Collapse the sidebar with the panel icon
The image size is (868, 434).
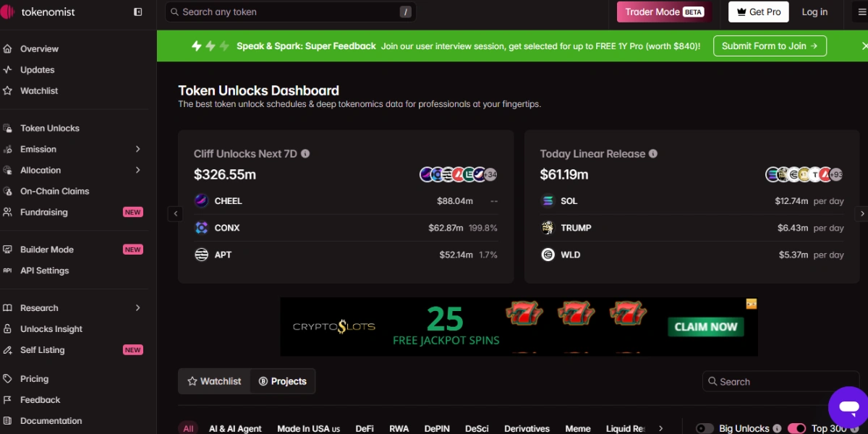[x=138, y=12]
